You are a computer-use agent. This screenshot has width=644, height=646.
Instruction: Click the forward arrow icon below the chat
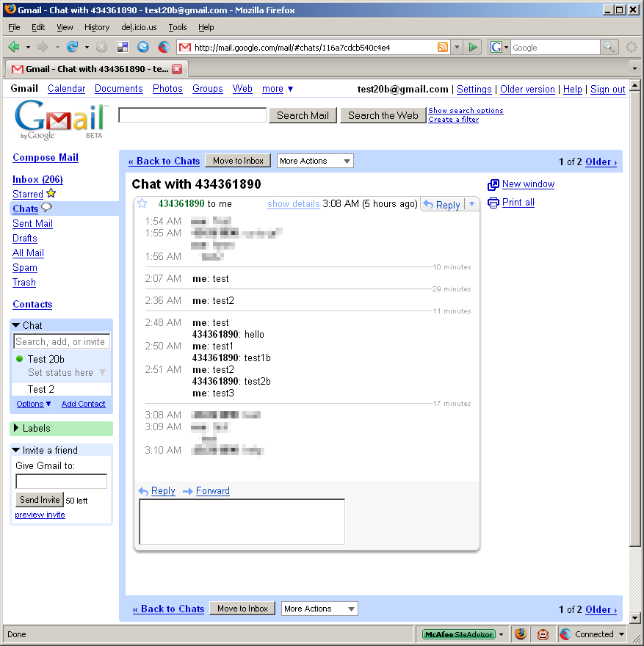click(x=188, y=491)
